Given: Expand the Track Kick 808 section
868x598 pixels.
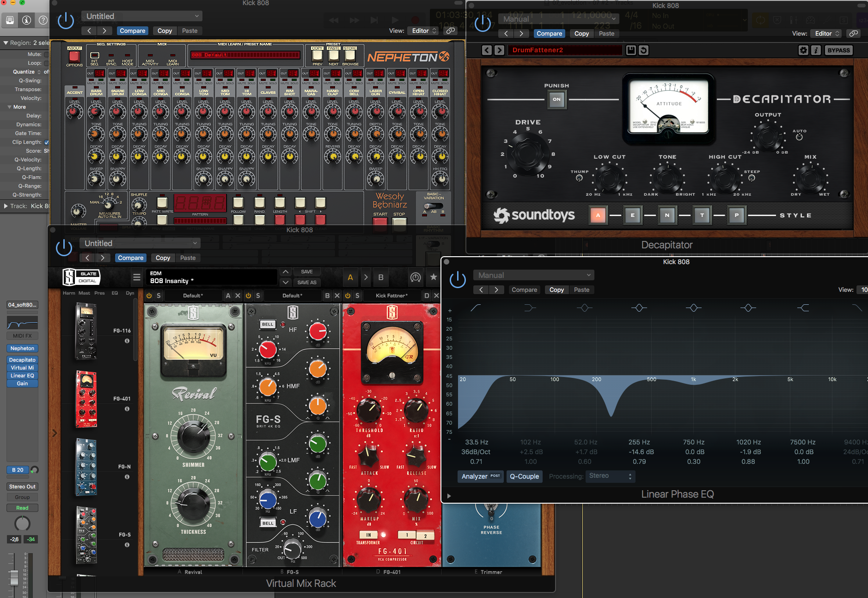Looking at the screenshot, I should click(x=6, y=206).
